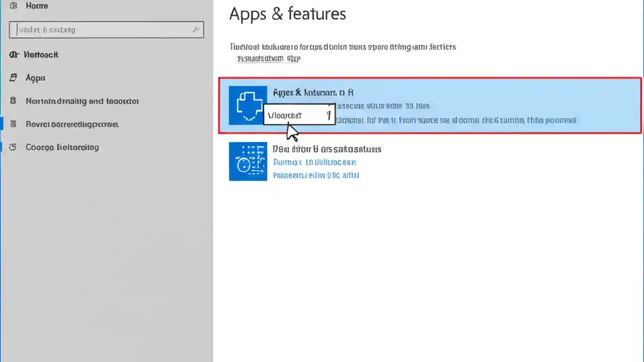Click the first blue link under the second app
The image size is (644, 362).
point(314,162)
